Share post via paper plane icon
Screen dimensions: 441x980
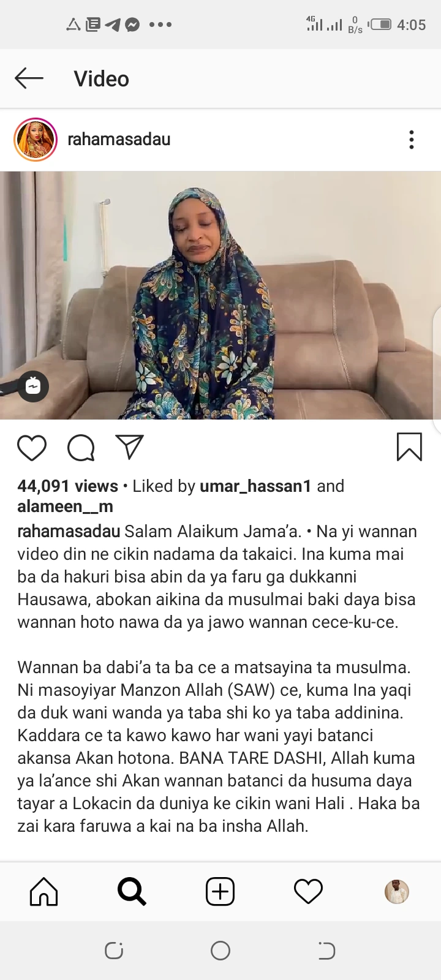click(x=129, y=447)
